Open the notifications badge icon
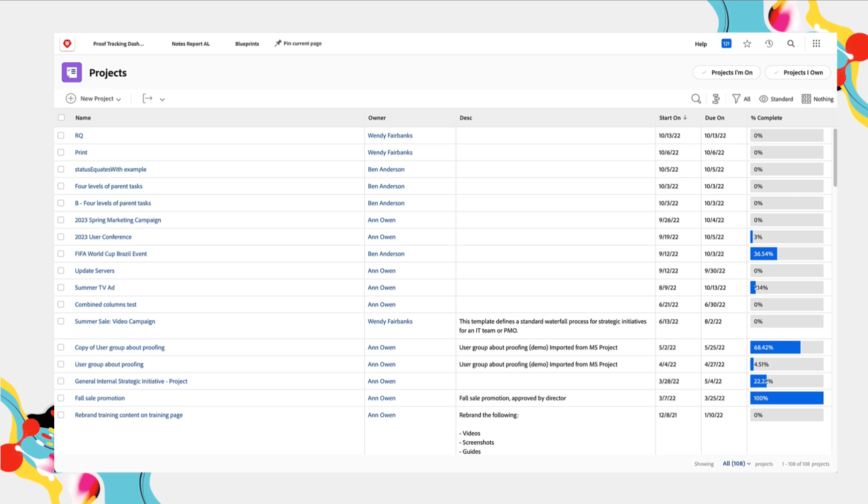Viewport: 868px width, 504px height. click(726, 44)
